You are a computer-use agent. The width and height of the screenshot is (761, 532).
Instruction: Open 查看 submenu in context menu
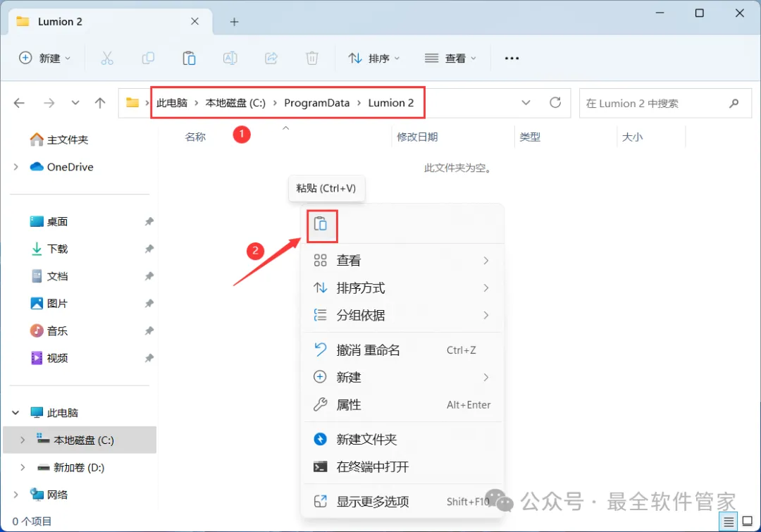click(402, 261)
